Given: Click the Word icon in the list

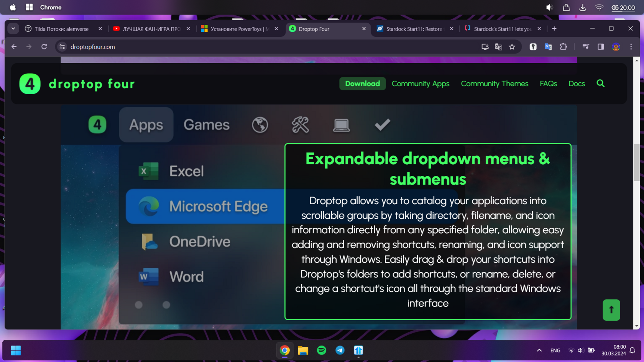Looking at the screenshot, I should coord(148,277).
